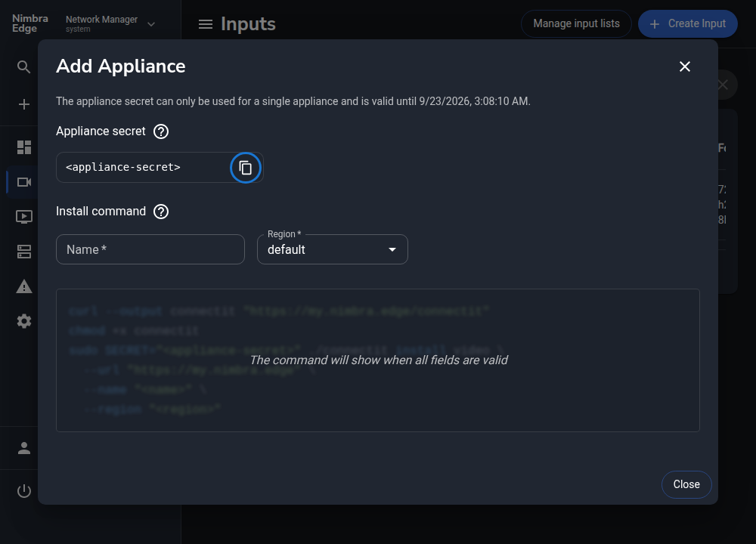Image resolution: width=756 pixels, height=544 pixels.
Task: Open the Outputs play-screen icon
Action: click(x=23, y=216)
